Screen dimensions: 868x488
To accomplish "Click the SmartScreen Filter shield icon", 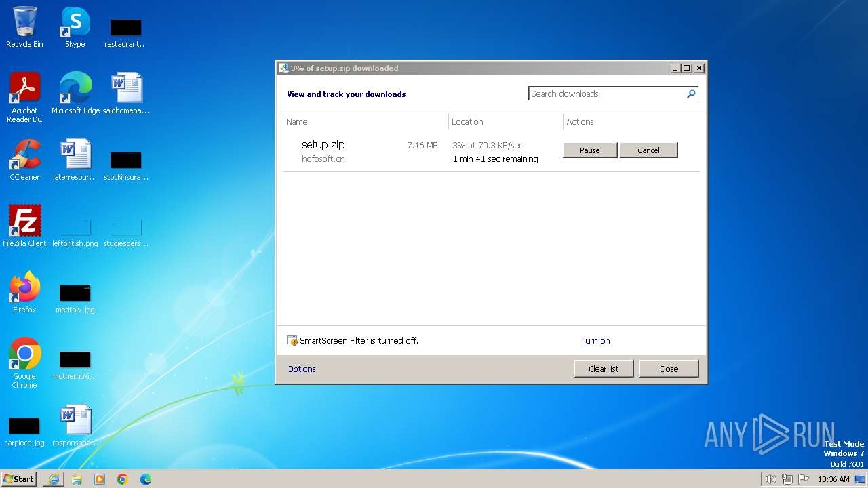I will coord(292,340).
